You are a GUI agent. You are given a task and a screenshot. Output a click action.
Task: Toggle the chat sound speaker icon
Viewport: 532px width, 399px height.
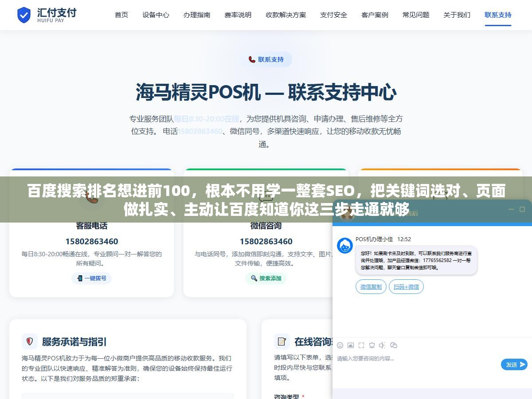coord(382,345)
